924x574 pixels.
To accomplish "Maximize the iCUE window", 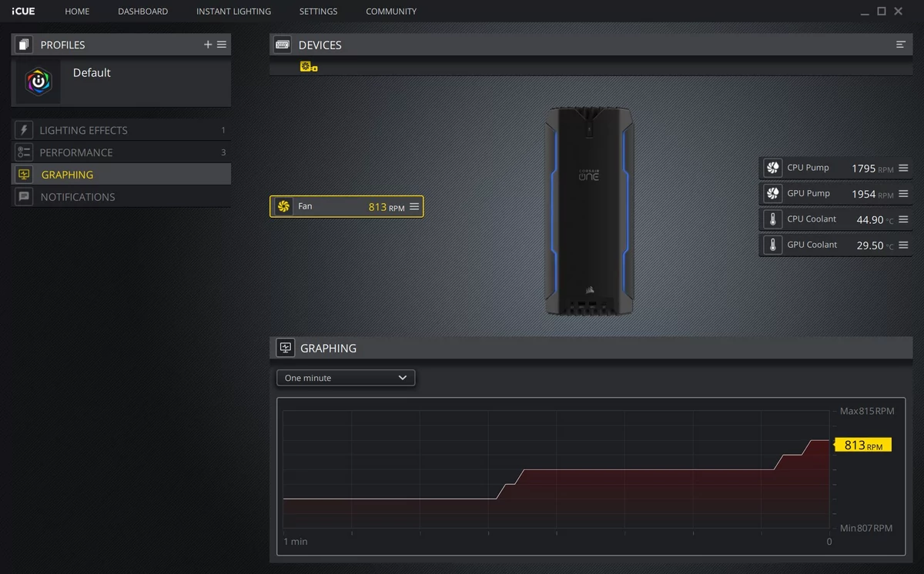I will click(882, 11).
